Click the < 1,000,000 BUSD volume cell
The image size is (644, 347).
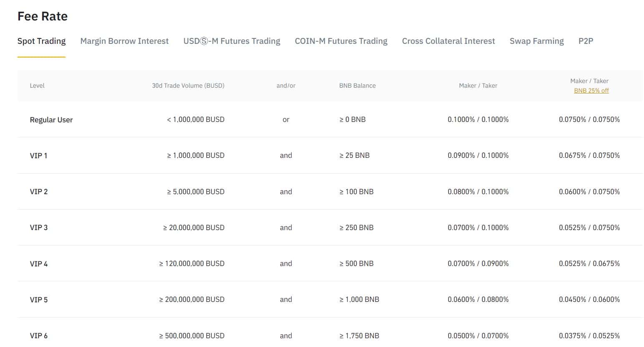pyautogui.click(x=196, y=119)
